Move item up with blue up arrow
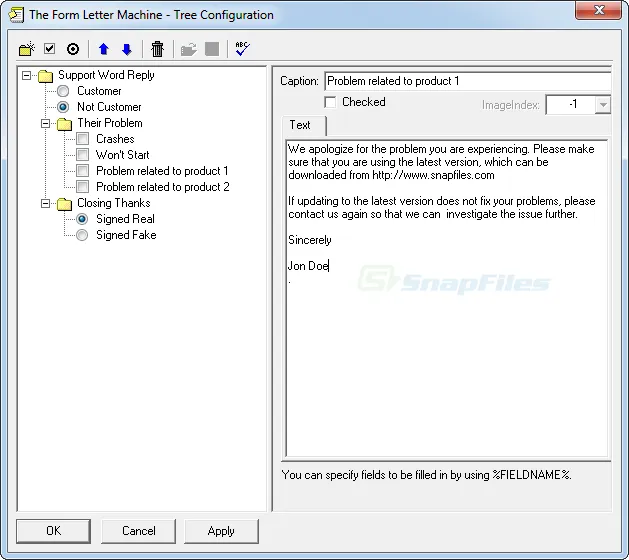 pyautogui.click(x=104, y=49)
